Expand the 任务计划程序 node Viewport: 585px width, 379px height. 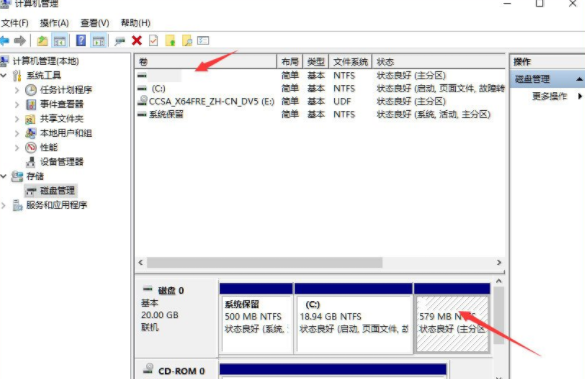click(x=17, y=90)
